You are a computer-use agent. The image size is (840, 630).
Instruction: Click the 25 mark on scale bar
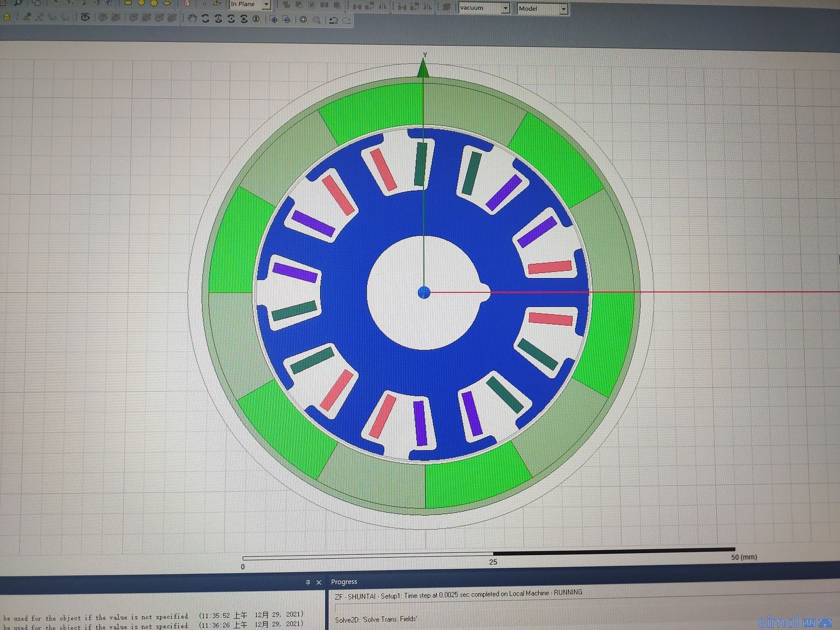pos(493,562)
